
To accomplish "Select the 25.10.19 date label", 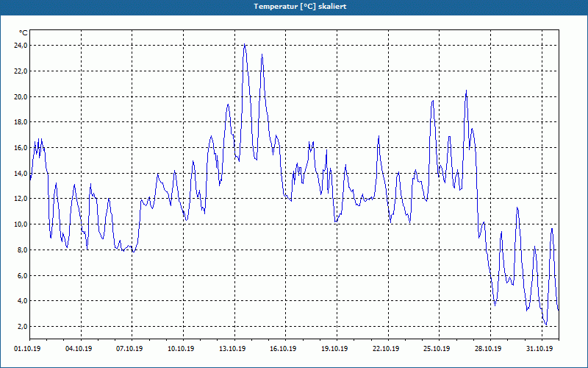I will coord(437,349).
